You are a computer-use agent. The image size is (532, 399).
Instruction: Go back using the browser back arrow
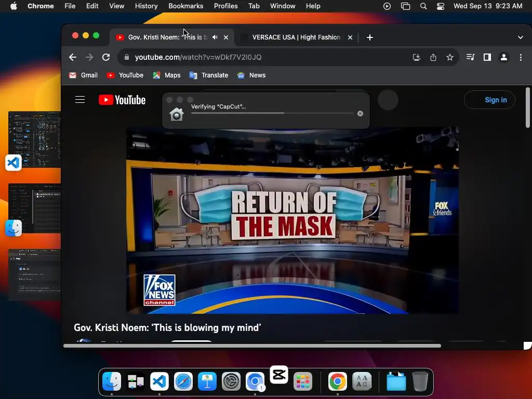pos(73,57)
